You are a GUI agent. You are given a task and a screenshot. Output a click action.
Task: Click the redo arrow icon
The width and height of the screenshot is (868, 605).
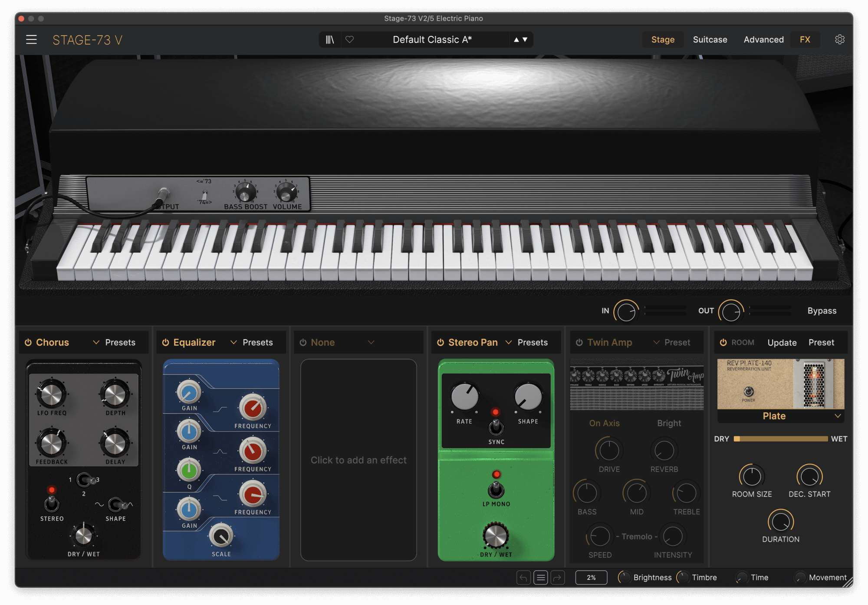coord(557,577)
